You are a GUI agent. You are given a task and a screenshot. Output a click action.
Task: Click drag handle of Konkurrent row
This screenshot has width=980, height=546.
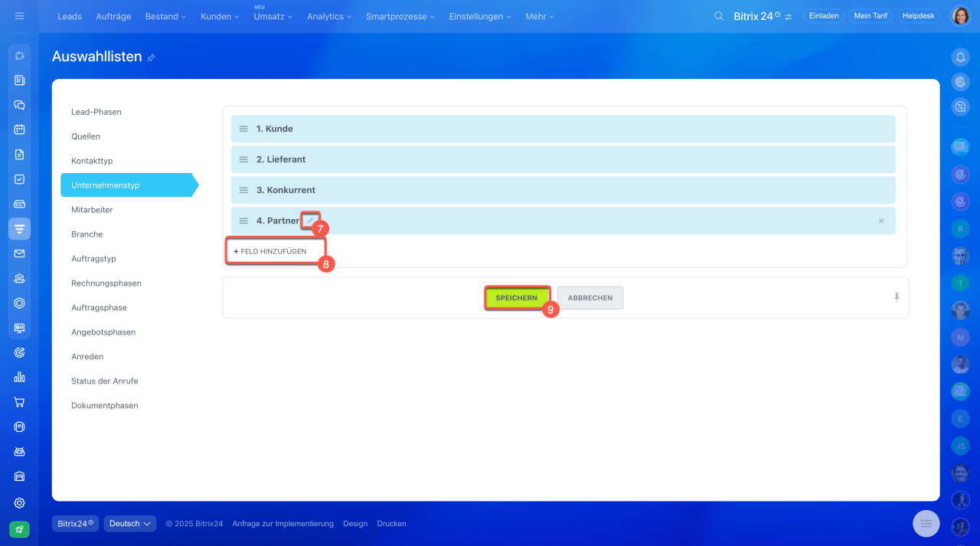[243, 190]
